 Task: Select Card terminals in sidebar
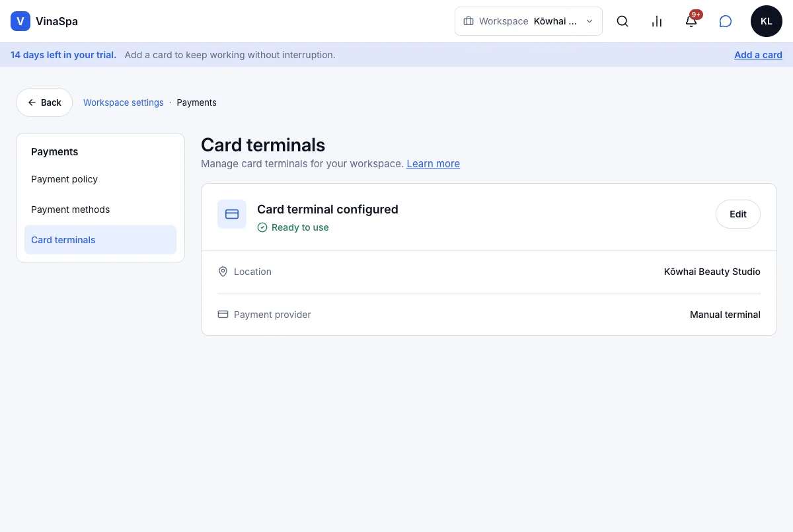click(x=100, y=240)
